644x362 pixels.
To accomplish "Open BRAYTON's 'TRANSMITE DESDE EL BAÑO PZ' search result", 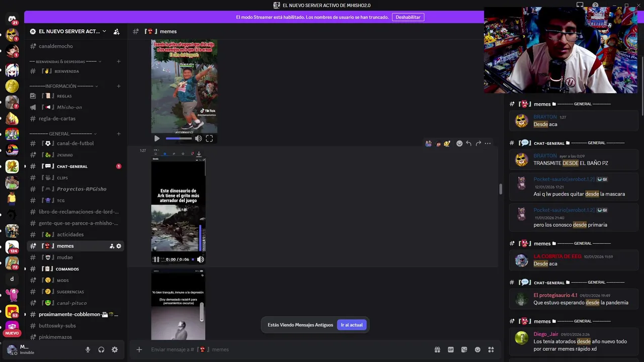I will [574, 159].
